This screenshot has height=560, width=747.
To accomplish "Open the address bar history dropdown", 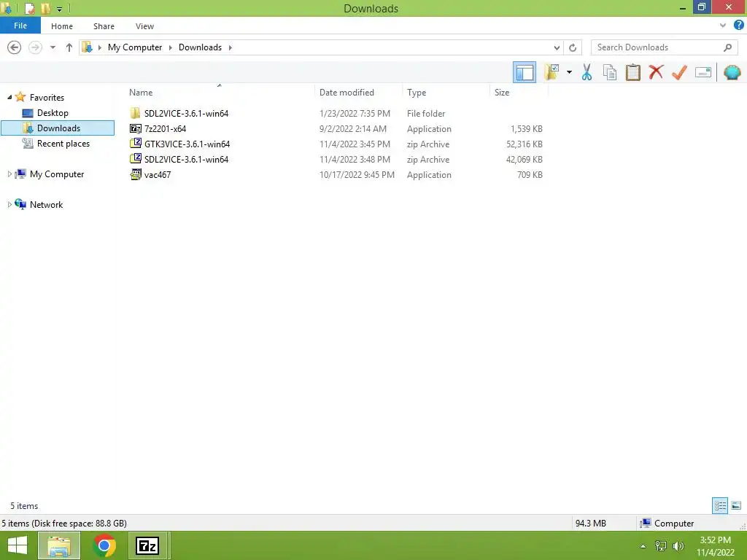I will tap(557, 47).
